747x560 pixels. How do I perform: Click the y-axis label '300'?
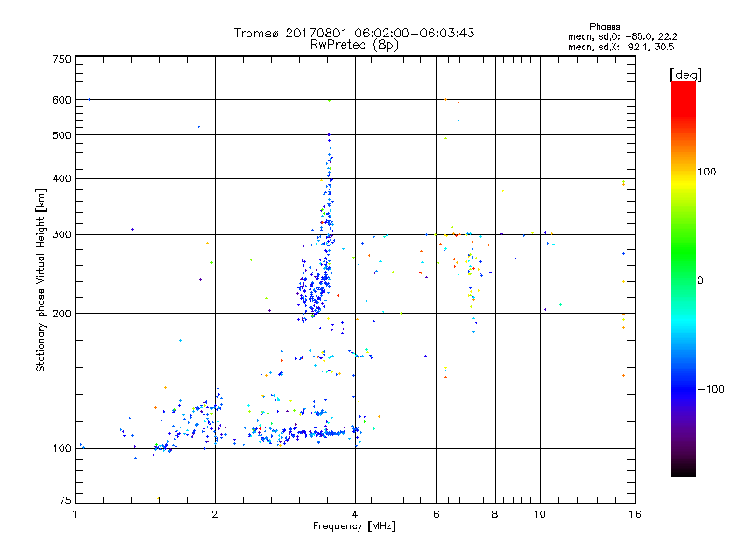tap(62, 235)
